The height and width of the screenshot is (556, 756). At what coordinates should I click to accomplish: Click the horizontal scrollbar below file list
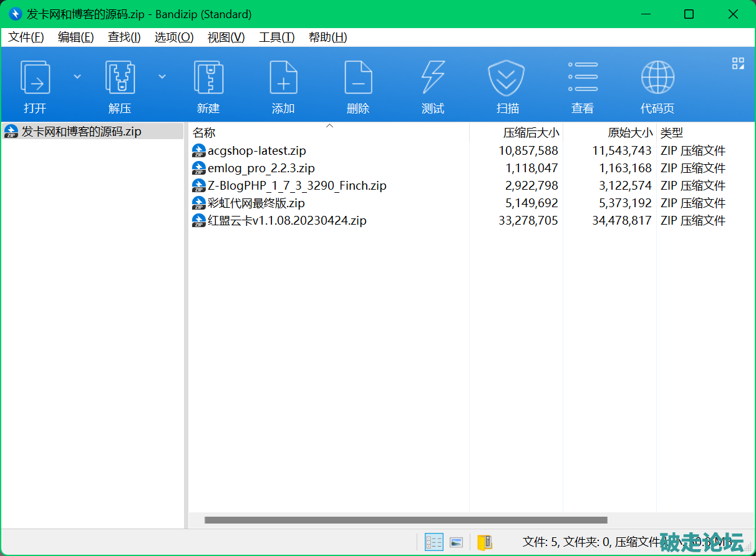point(405,520)
